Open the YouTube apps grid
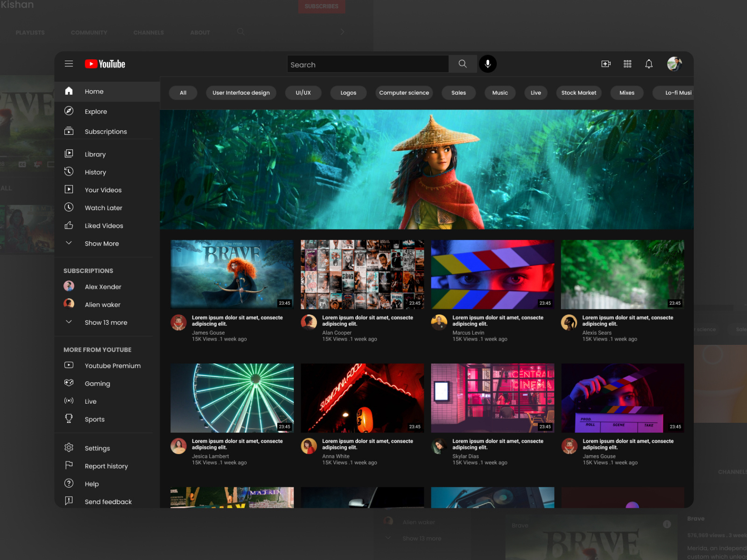The image size is (747, 560). pyautogui.click(x=627, y=63)
